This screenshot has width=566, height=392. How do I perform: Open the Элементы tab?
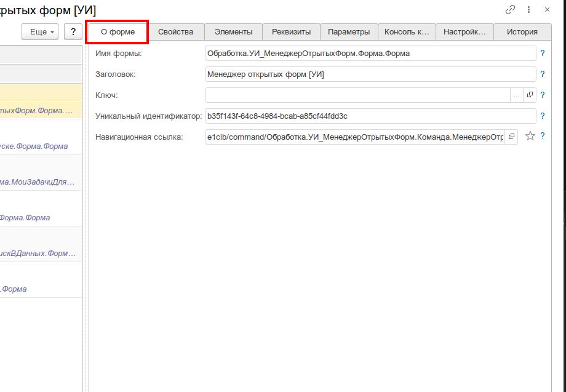coord(234,32)
